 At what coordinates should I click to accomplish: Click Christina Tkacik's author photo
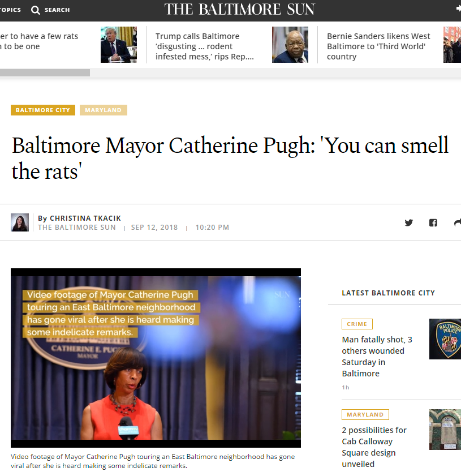tap(20, 222)
